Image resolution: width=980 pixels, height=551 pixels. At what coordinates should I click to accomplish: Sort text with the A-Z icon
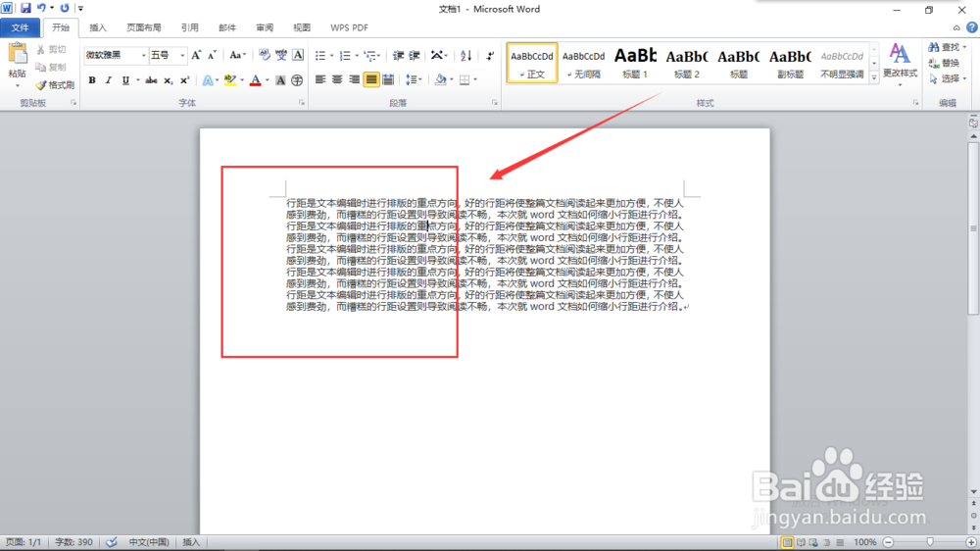pyautogui.click(x=465, y=56)
